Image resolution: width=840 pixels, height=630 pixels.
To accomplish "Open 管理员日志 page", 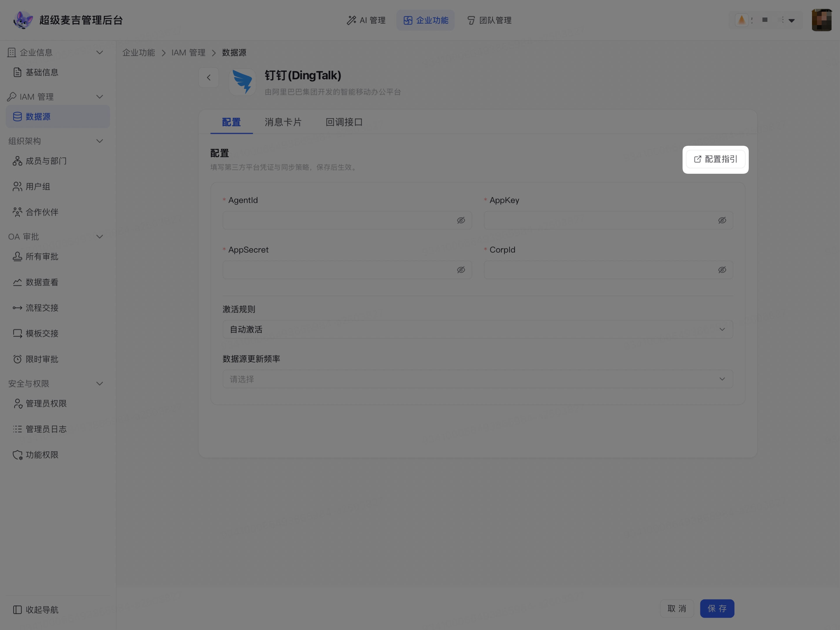I will (58, 429).
